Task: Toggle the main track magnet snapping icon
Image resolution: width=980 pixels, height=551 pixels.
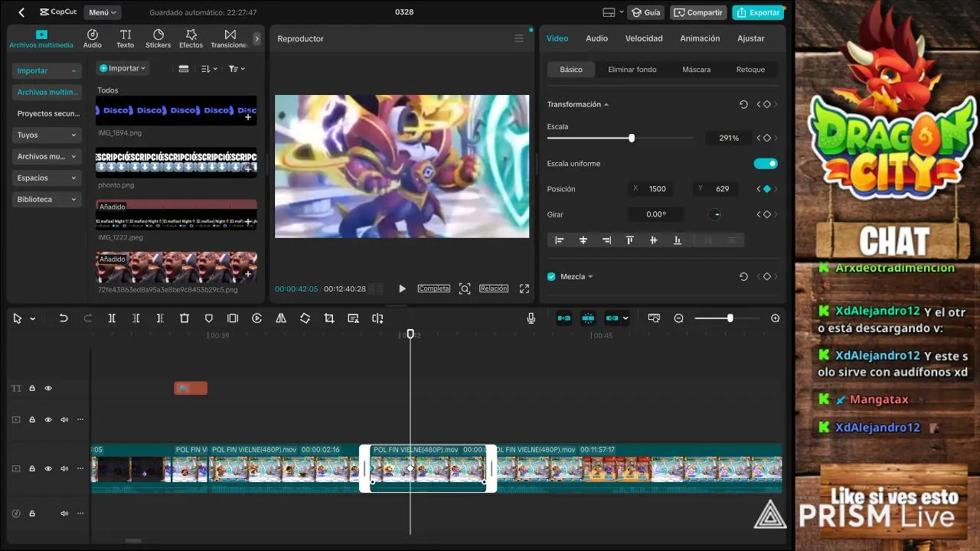Action: point(564,318)
